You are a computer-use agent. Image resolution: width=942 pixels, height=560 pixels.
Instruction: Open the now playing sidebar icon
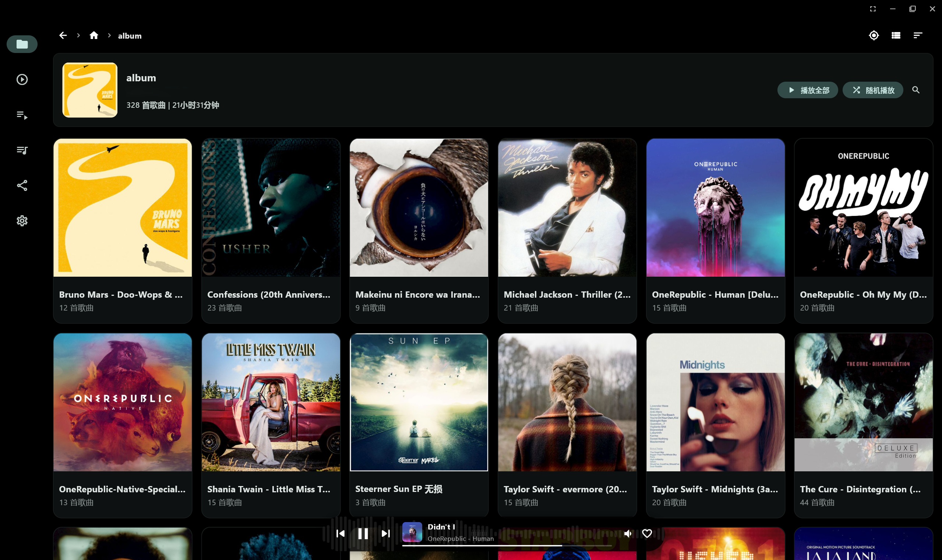pyautogui.click(x=22, y=79)
